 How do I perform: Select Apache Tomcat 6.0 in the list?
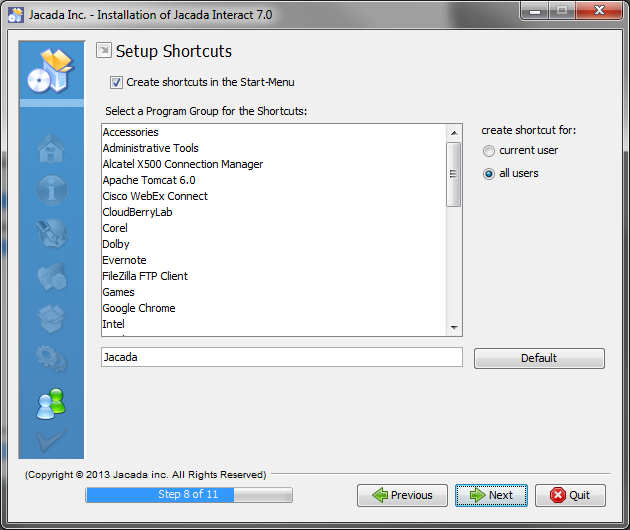pos(274,180)
